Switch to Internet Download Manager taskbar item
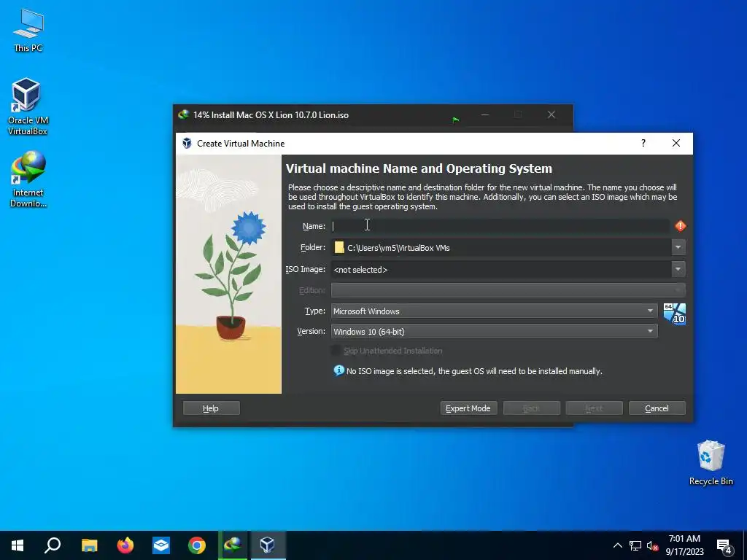Viewport: 747px width, 560px height. coord(233,545)
